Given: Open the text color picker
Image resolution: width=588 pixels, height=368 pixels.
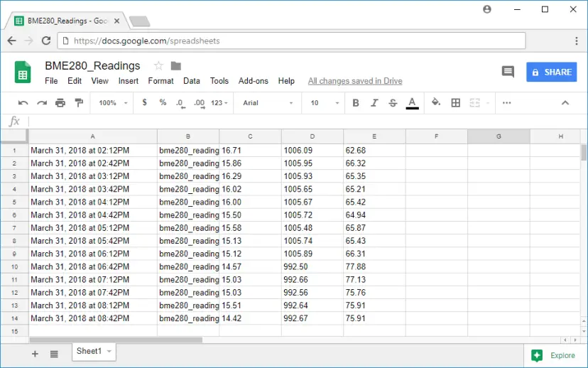Looking at the screenshot, I should 412,103.
